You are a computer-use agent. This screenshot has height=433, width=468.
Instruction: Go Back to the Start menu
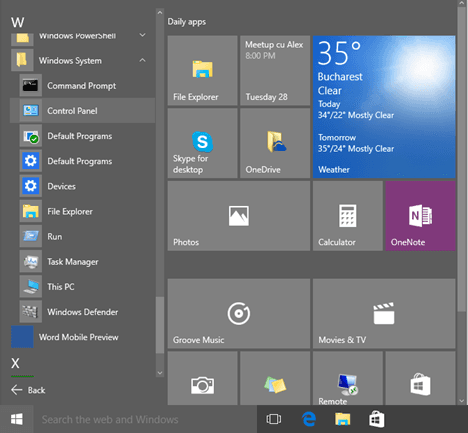(28, 390)
